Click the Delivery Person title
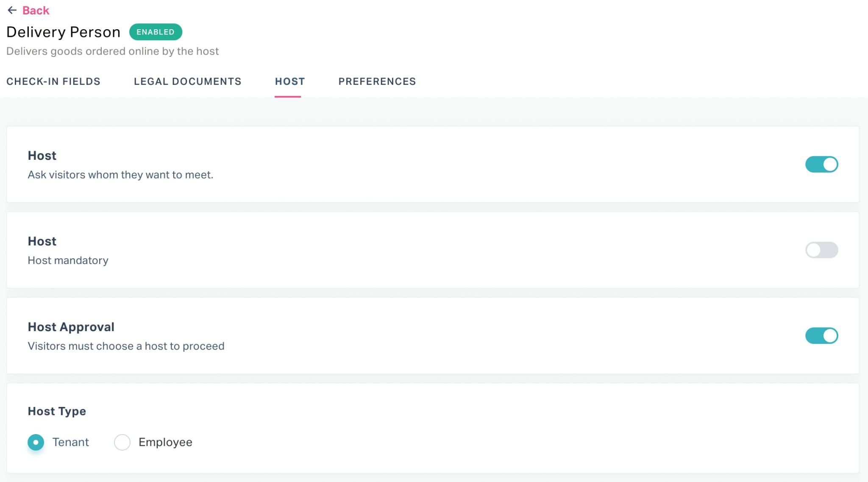The image size is (868, 482). click(x=64, y=32)
